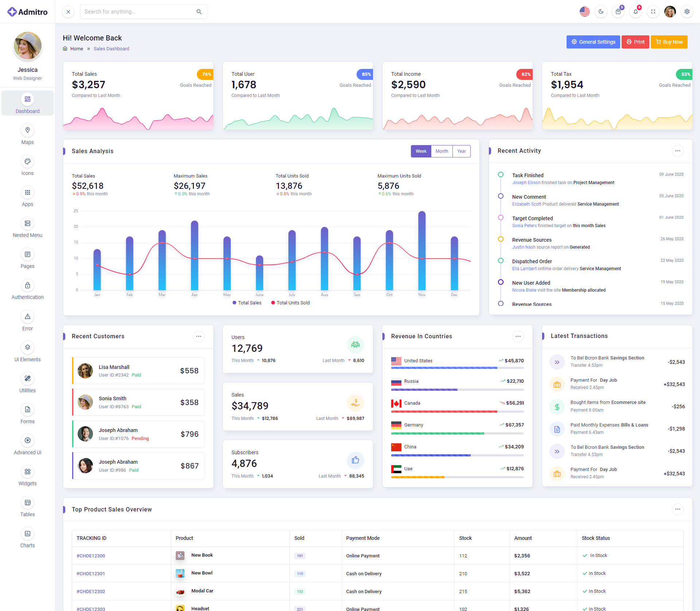Switch Sales Analysis to Year tab
The width and height of the screenshot is (700, 611).
pos(461,151)
